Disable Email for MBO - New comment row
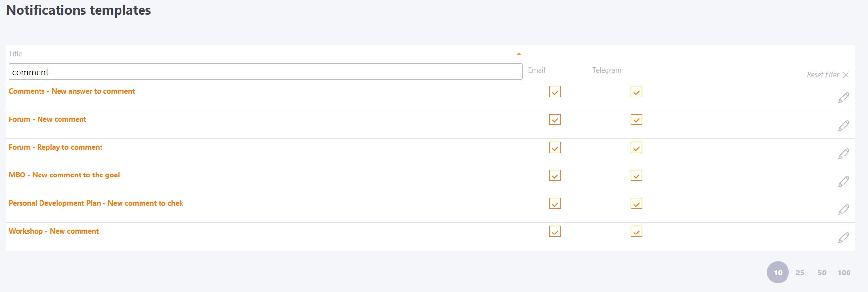Screen dimensions: 868x292 tap(555, 175)
